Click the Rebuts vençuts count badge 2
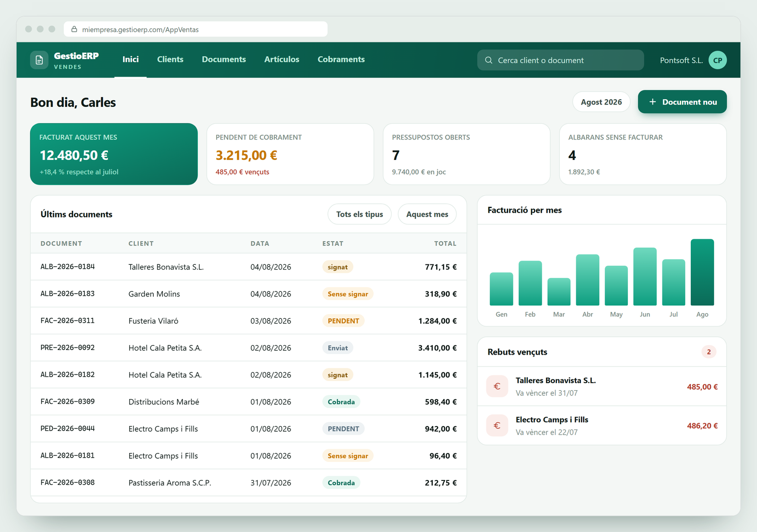This screenshot has width=757, height=532. pos(709,352)
